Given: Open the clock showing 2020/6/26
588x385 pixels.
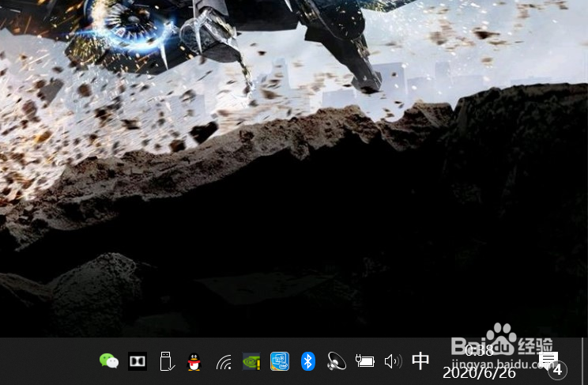Looking at the screenshot, I should click(479, 361).
